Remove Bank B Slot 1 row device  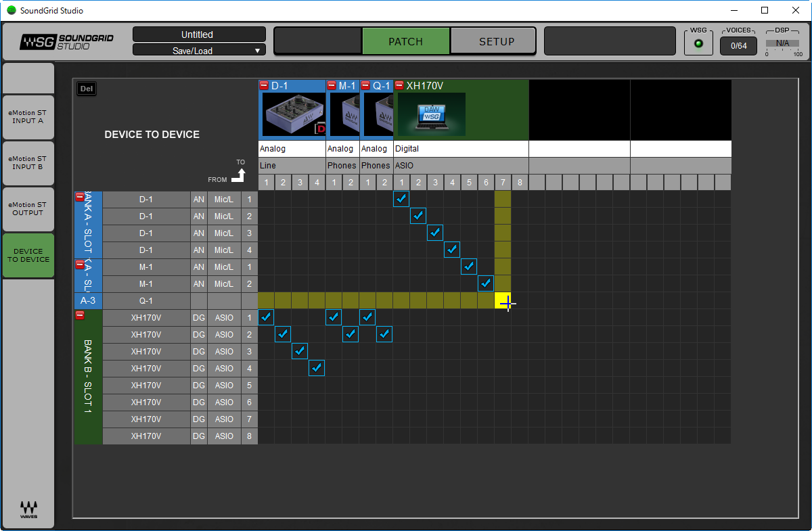80,315
